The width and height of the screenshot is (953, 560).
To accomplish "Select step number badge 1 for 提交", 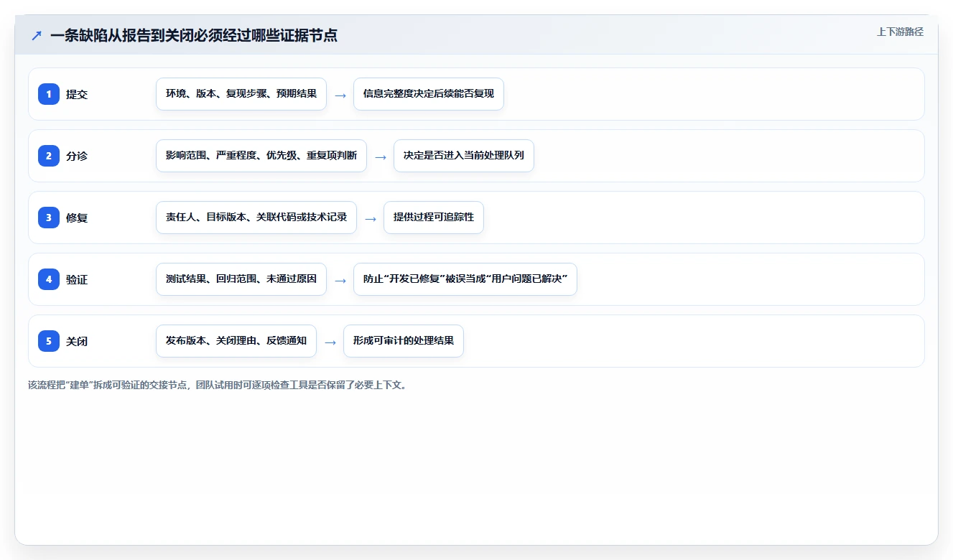I will (x=49, y=94).
